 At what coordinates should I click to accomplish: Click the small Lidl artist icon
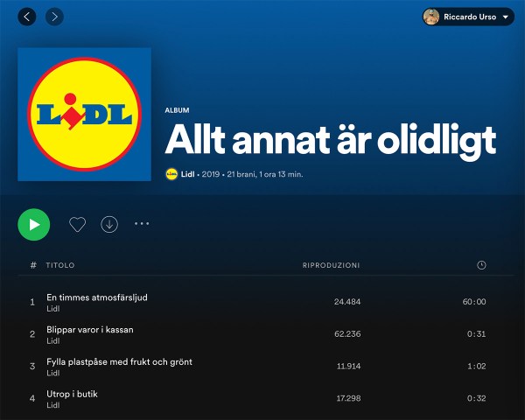point(171,174)
